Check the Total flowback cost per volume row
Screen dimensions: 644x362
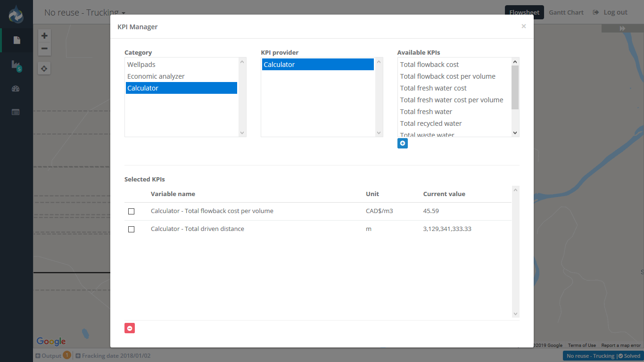click(131, 211)
